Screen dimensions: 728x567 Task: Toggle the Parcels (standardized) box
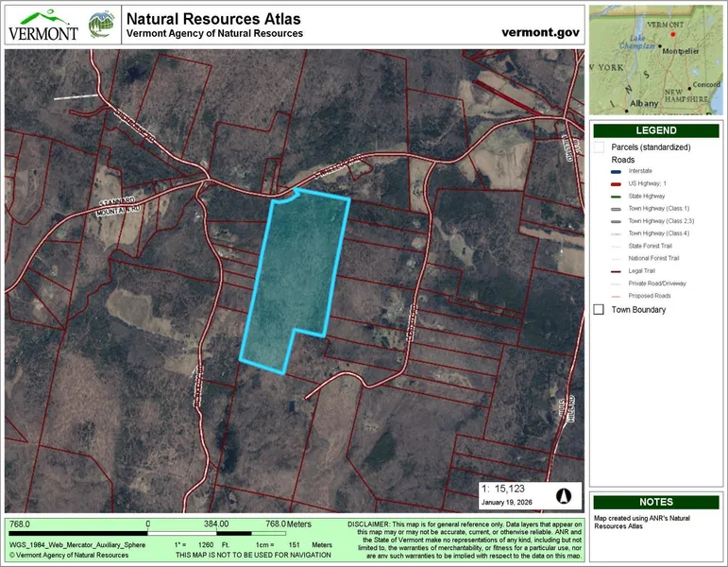[599, 147]
